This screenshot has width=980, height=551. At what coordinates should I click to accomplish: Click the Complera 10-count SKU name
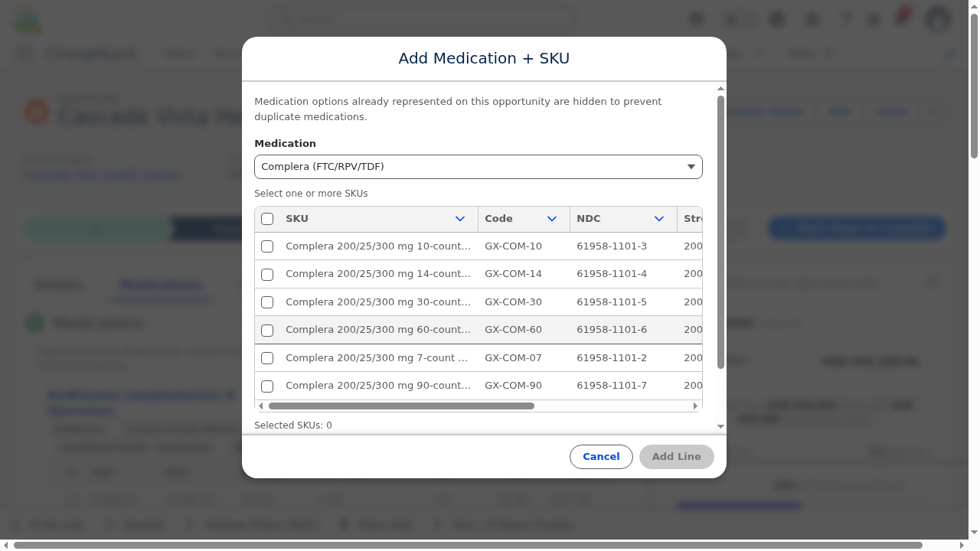(378, 246)
